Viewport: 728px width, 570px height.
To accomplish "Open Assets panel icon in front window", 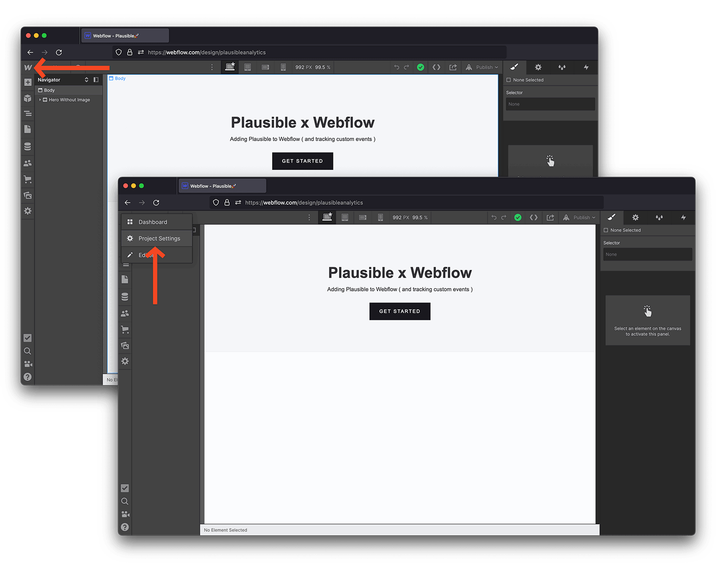I will 125,346.
